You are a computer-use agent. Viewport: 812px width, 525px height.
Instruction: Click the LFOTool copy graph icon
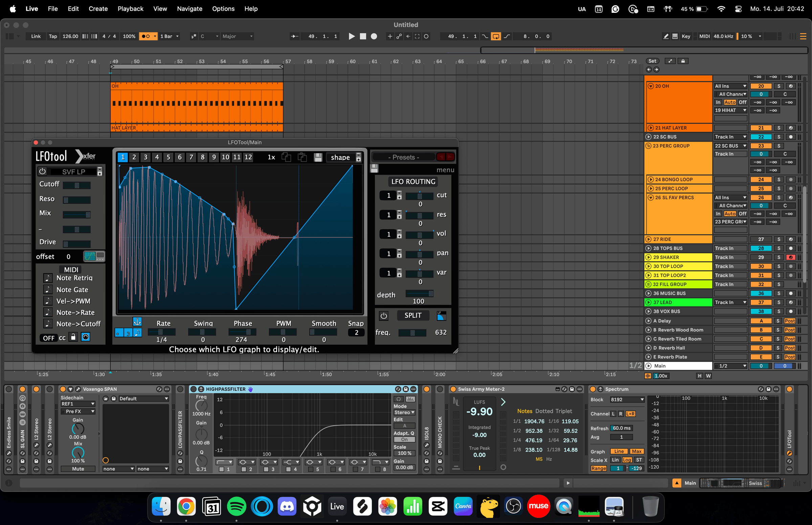(x=286, y=157)
